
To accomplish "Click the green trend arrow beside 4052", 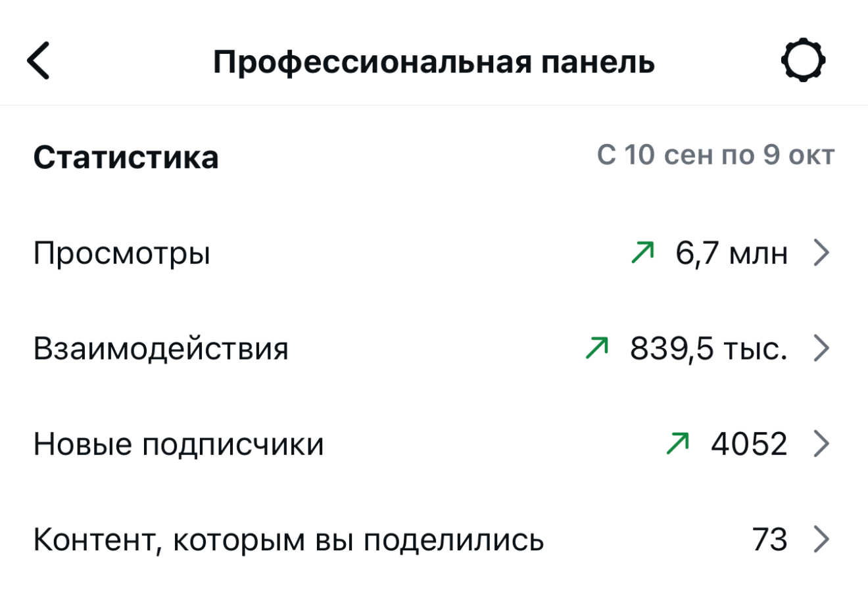I will click(677, 443).
